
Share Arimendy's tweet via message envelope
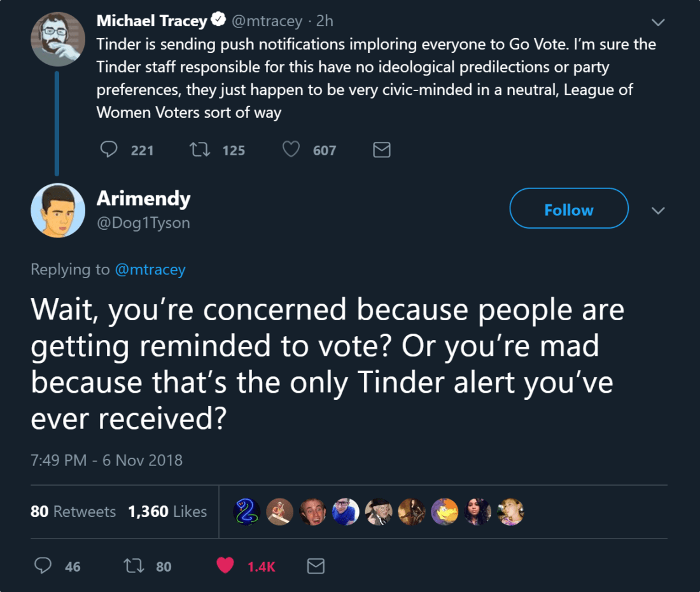(316, 566)
